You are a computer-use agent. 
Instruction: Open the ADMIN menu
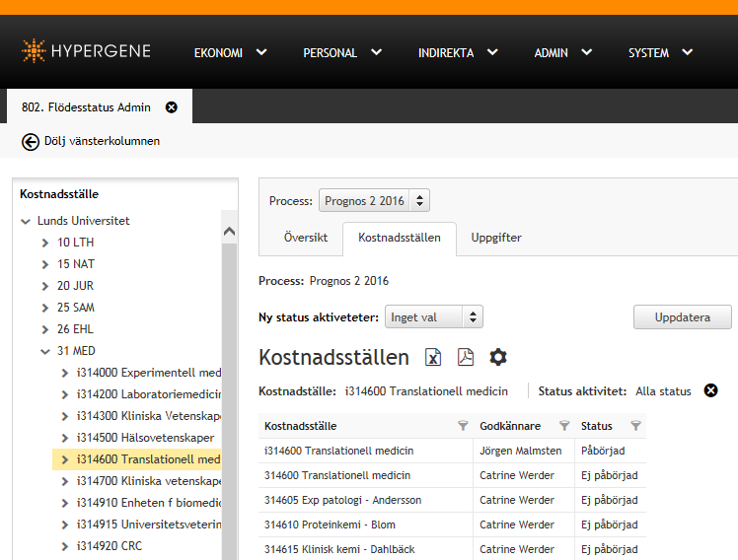[x=563, y=52]
